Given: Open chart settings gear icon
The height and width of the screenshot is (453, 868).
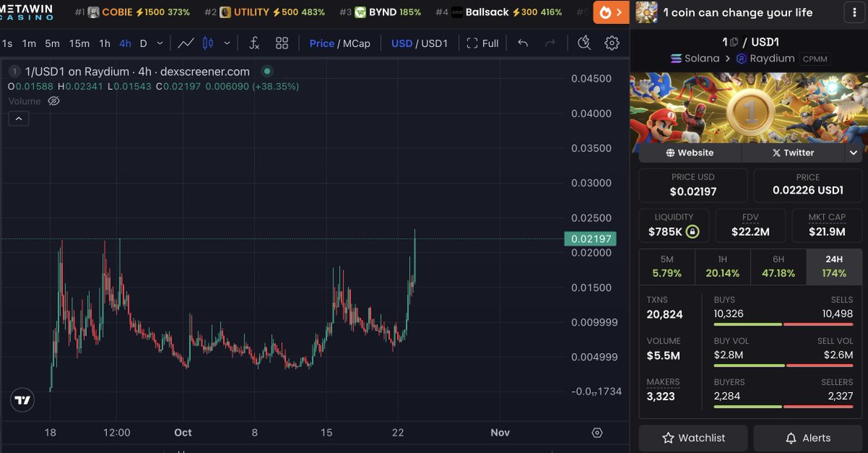Looking at the screenshot, I should 612,43.
